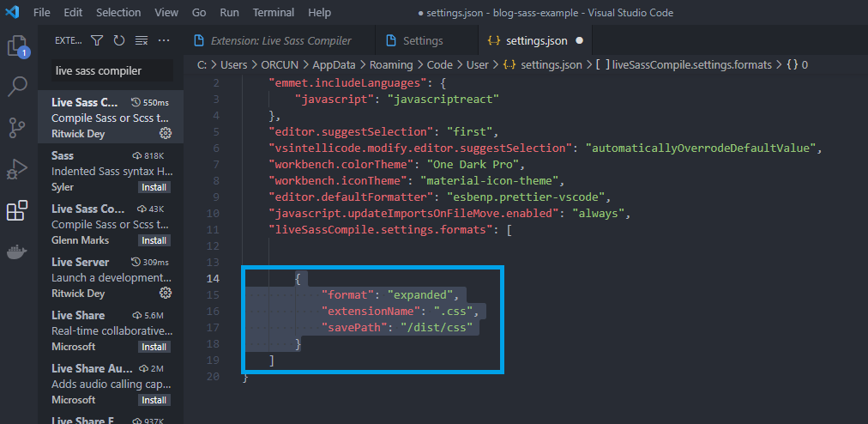Click the {} 0 breadcrumb item
This screenshot has height=424, width=868.
pyautogui.click(x=797, y=65)
